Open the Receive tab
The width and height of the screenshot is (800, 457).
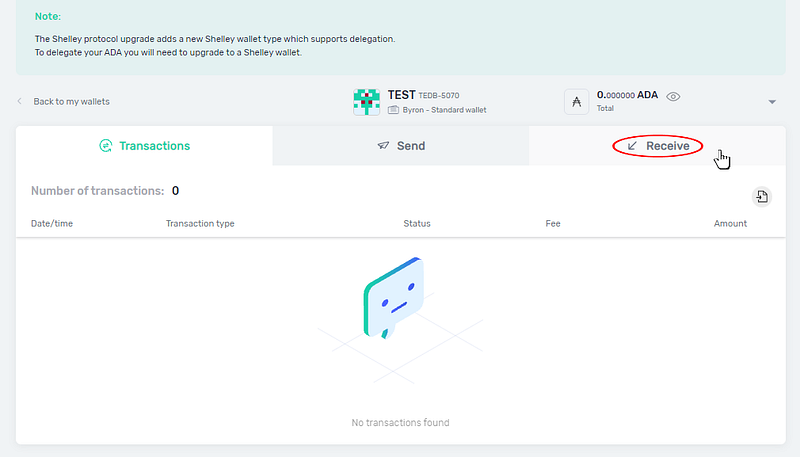pos(658,146)
